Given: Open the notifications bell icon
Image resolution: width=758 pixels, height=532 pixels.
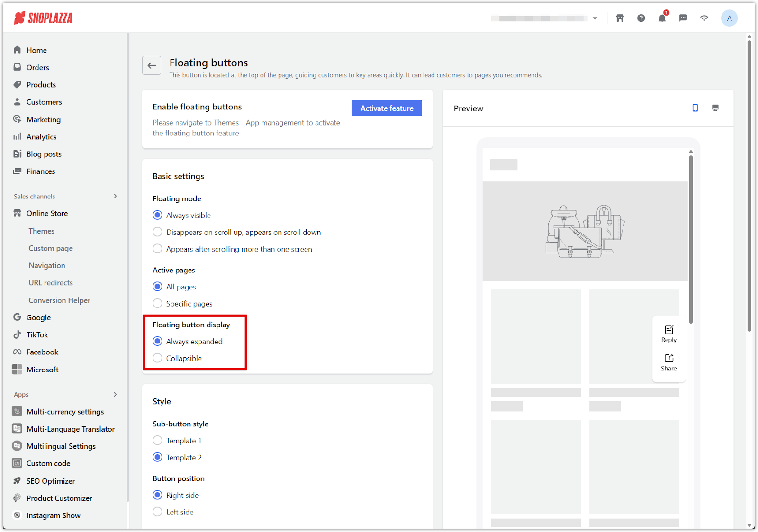Looking at the screenshot, I should [662, 18].
